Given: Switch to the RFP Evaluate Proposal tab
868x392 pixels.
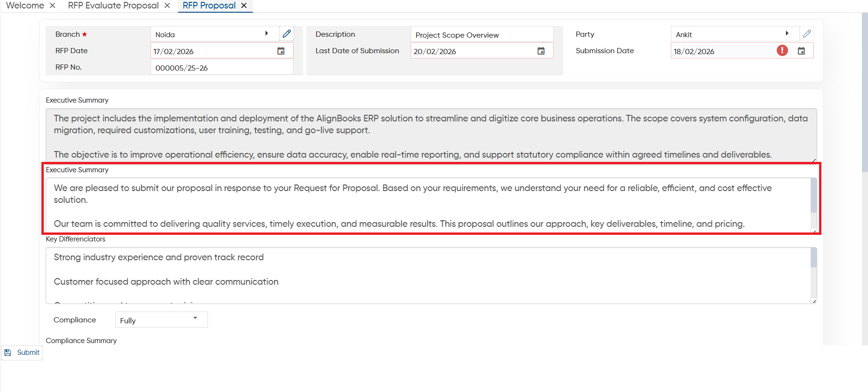Looking at the screenshot, I should click(x=113, y=6).
